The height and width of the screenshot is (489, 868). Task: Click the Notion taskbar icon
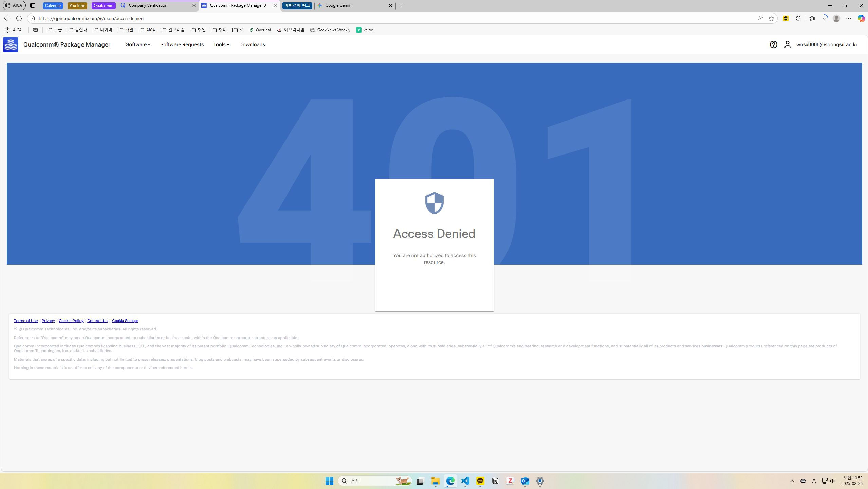click(495, 481)
